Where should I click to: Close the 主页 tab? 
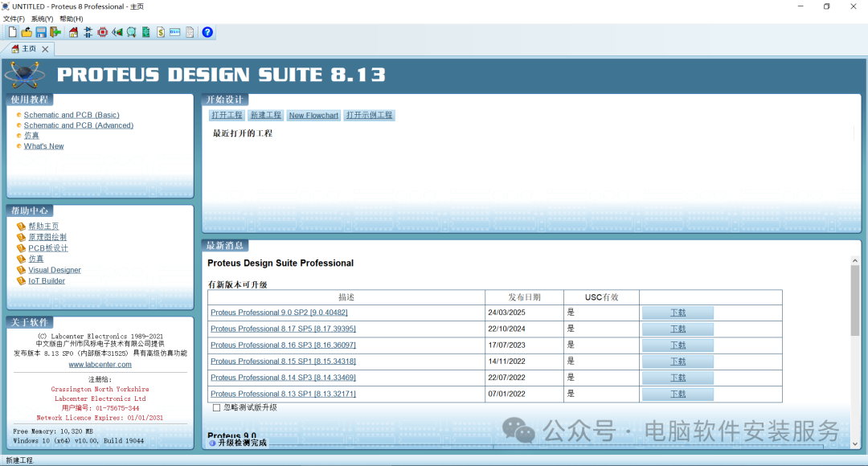click(45, 49)
